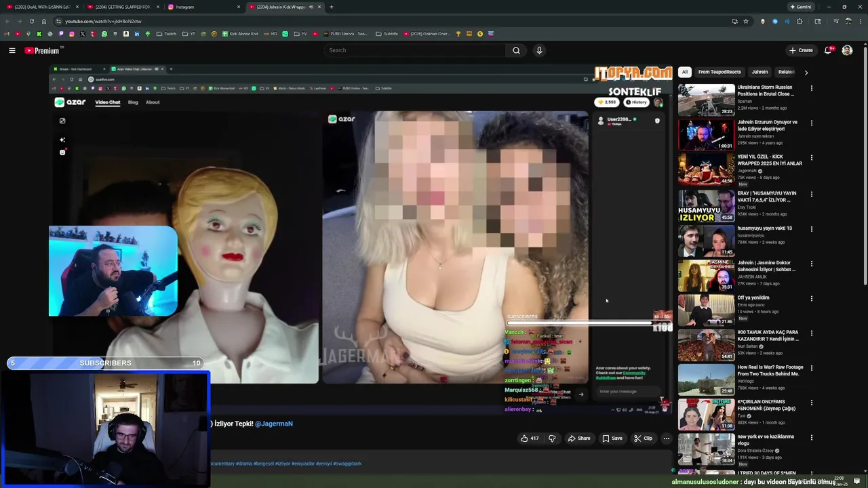This screenshot has height=488, width=868.
Task: Switch to GETTING SLAPPED FOR browser tab
Action: click(123, 7)
